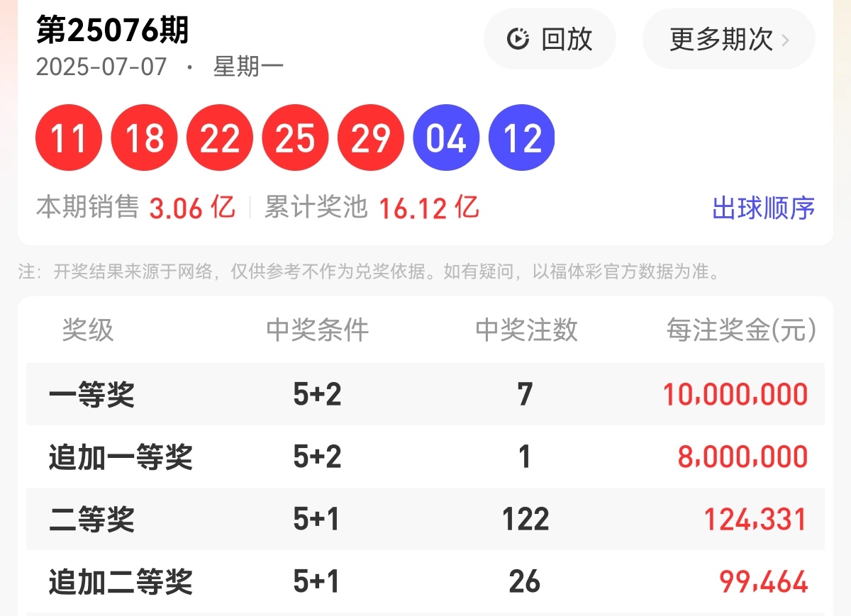This screenshot has width=851, height=616.
Task: Click 5+1 condition in 追加二等奖 row
Action: tap(316, 582)
